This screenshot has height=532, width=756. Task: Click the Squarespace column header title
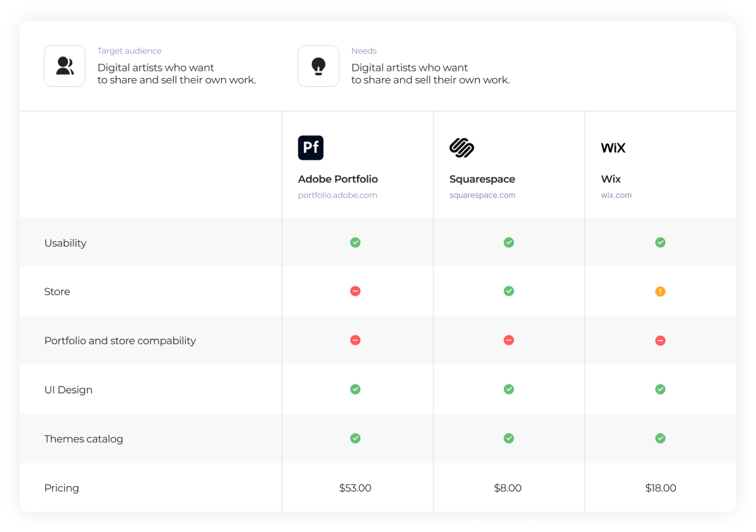482,179
